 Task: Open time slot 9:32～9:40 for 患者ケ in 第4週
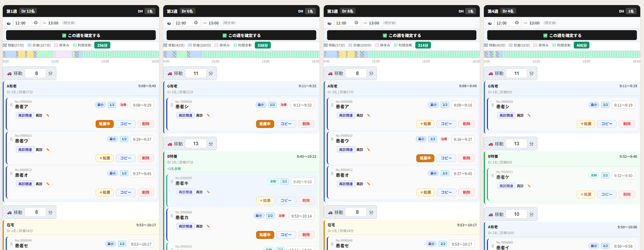tap(623, 175)
